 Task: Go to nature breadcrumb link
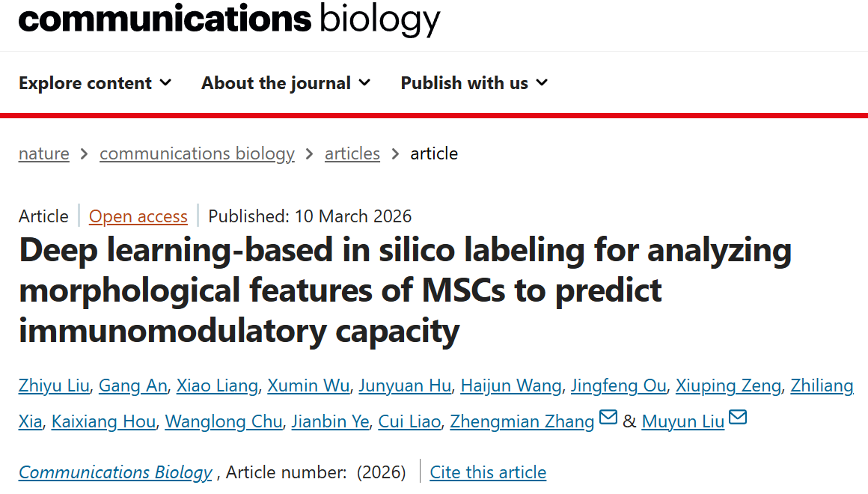point(44,153)
